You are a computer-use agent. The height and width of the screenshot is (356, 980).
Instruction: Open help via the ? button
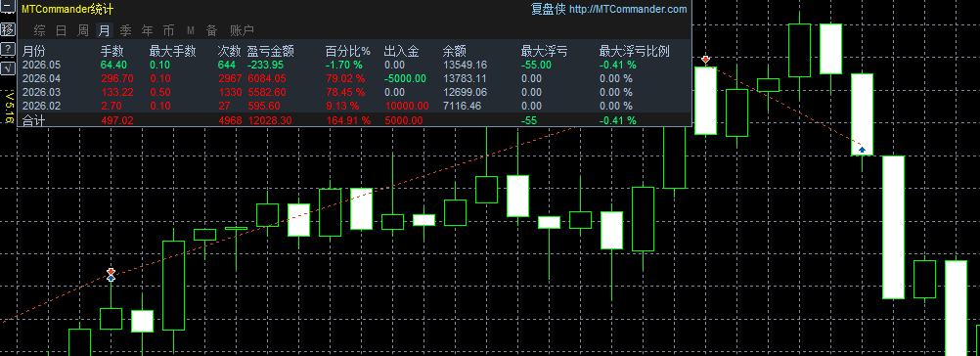(7, 49)
